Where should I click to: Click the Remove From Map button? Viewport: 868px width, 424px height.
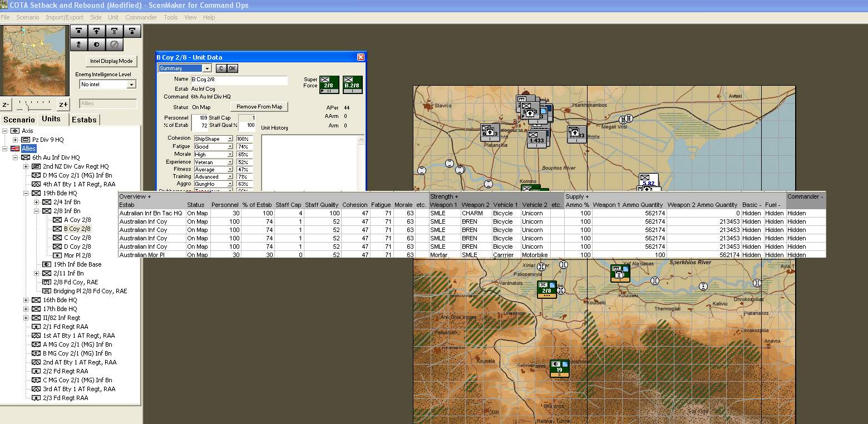click(259, 107)
